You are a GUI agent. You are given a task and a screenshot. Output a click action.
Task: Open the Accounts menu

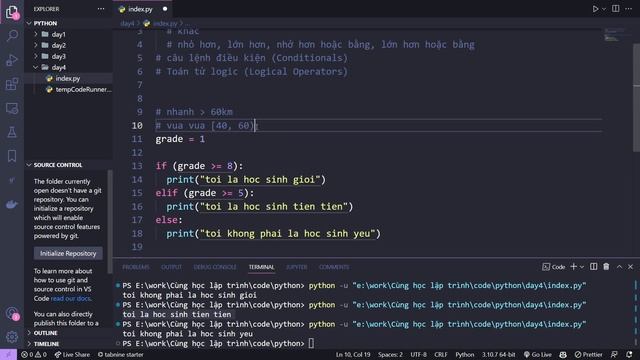tap(12, 313)
